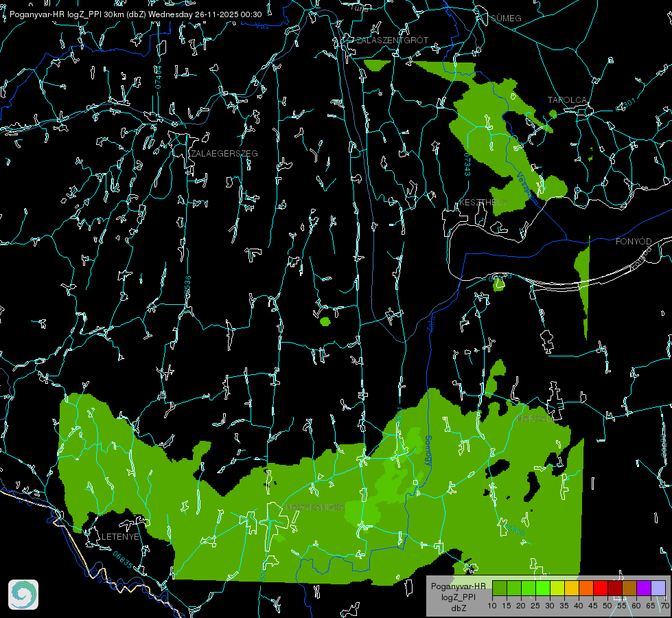This screenshot has height=618, width=672.
Task: Click the small round echo east of Tapolca label
Action: 553,114
